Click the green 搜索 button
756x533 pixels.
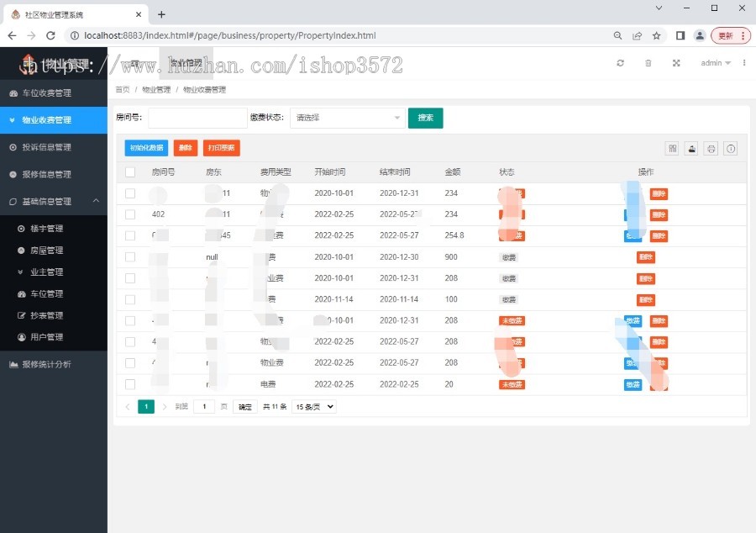tap(425, 118)
